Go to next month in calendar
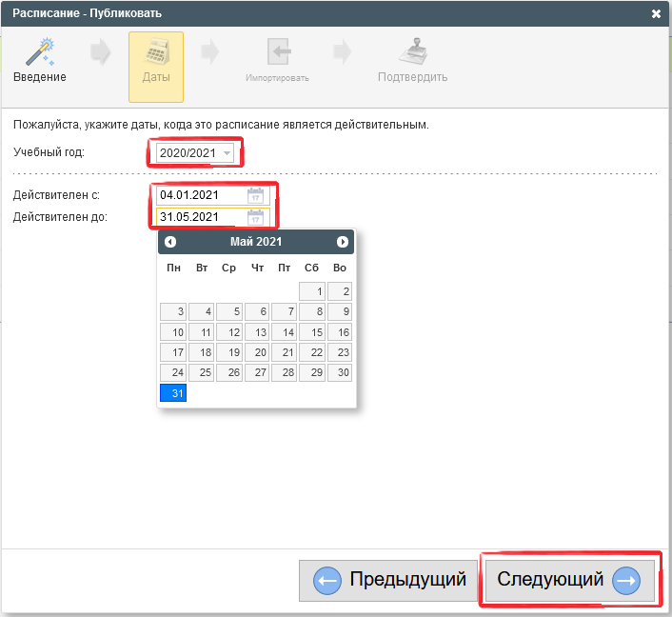 [343, 242]
